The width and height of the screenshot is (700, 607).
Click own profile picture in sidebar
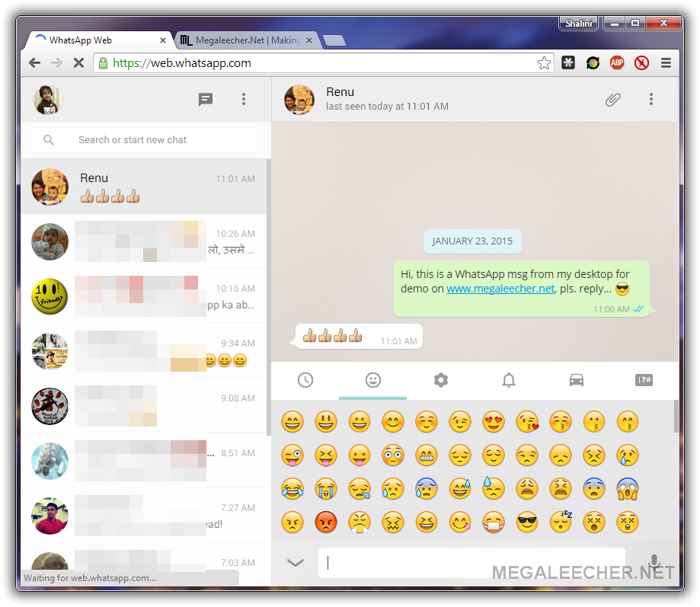pyautogui.click(x=48, y=99)
